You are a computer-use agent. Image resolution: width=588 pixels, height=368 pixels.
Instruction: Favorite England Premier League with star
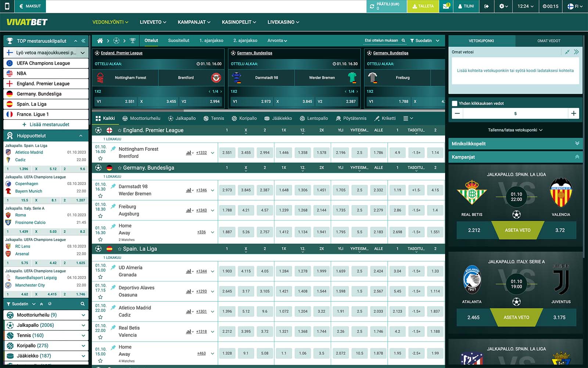pyautogui.click(x=119, y=130)
